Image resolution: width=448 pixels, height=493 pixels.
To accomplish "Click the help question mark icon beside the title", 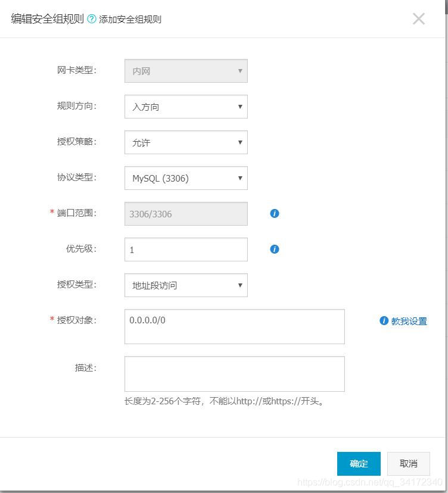I will [91, 19].
